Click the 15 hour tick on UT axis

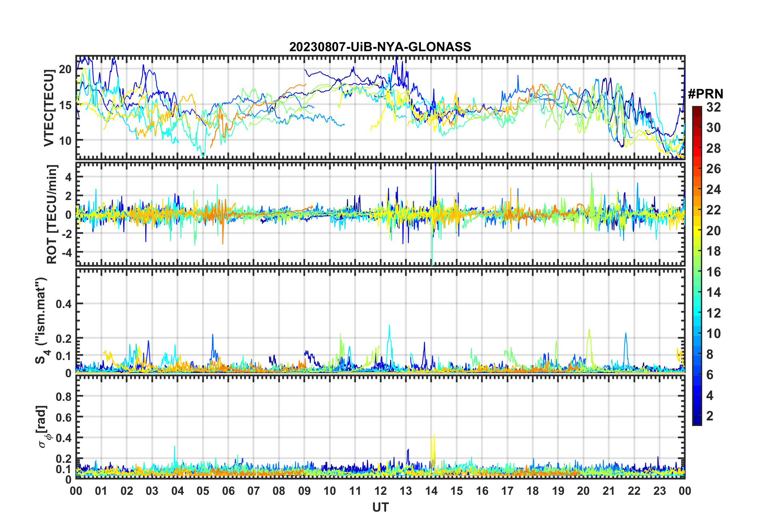(x=457, y=491)
